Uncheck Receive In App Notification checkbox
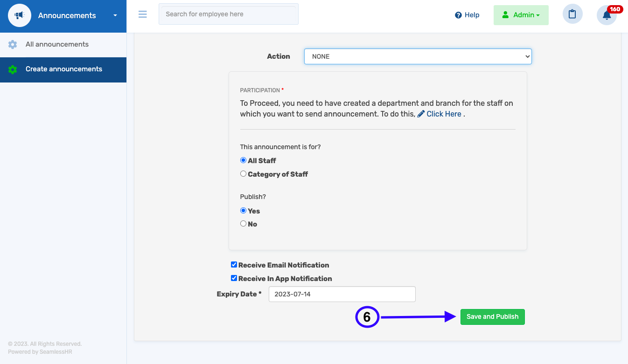The width and height of the screenshot is (628, 364). (x=234, y=278)
